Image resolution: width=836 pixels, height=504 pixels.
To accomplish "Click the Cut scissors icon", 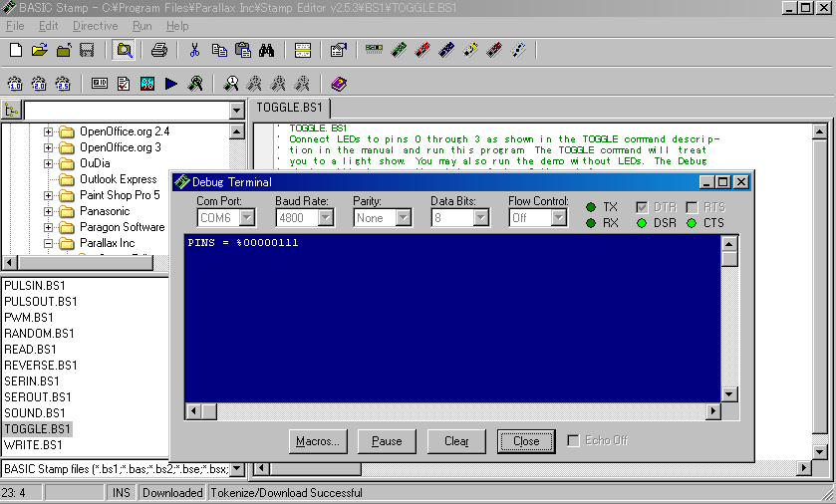I will click(x=194, y=51).
